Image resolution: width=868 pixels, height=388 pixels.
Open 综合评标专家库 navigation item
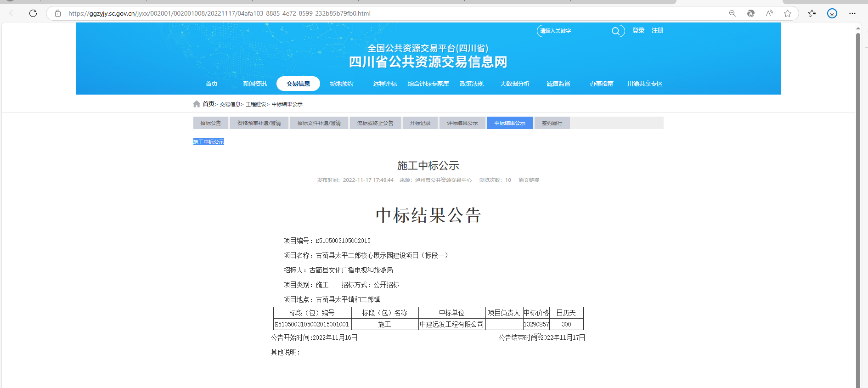[428, 84]
